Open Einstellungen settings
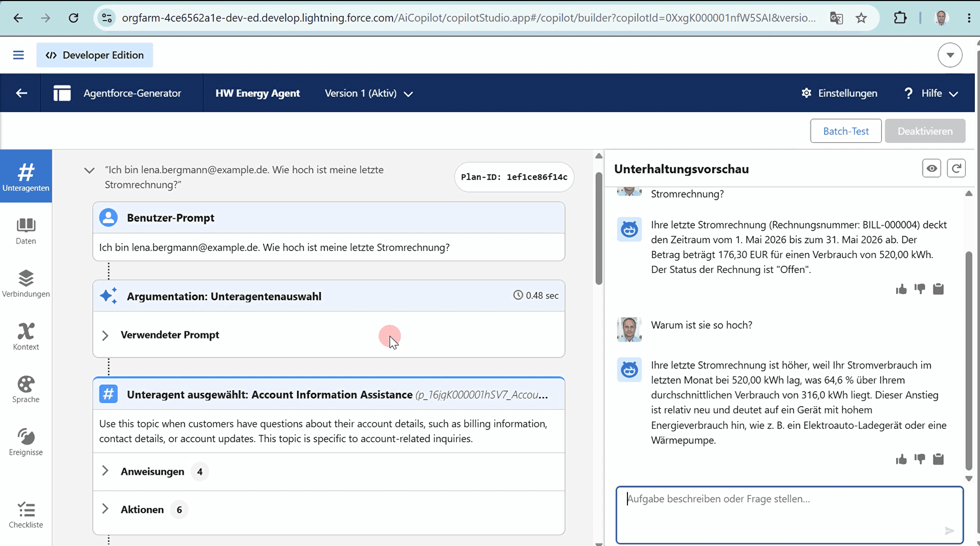 [x=839, y=93]
